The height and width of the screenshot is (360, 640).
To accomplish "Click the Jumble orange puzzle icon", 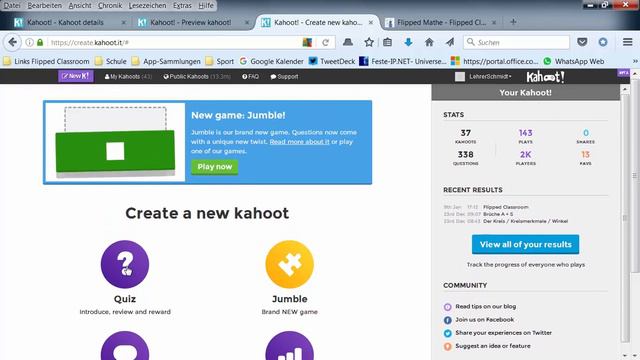I will [289, 264].
